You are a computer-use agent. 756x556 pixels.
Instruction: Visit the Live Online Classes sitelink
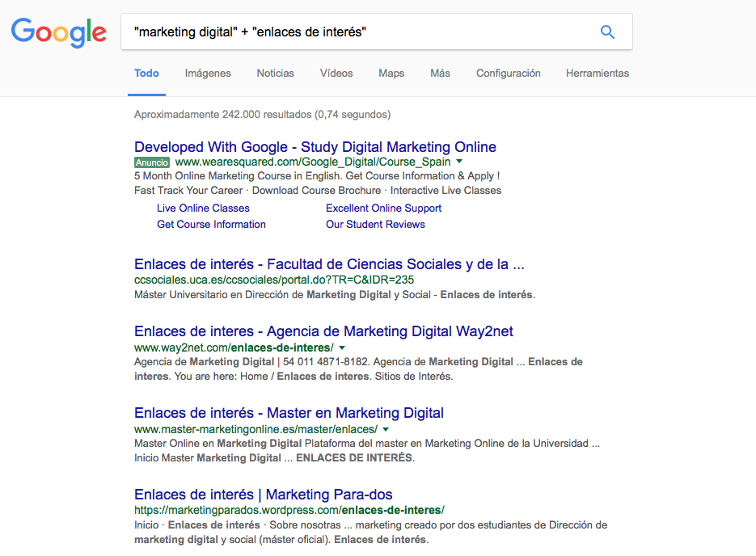point(203,208)
